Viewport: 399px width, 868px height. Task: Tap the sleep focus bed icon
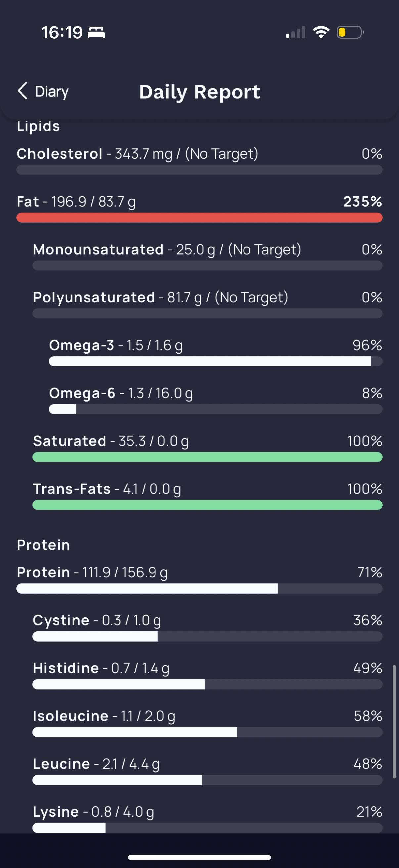[96, 33]
